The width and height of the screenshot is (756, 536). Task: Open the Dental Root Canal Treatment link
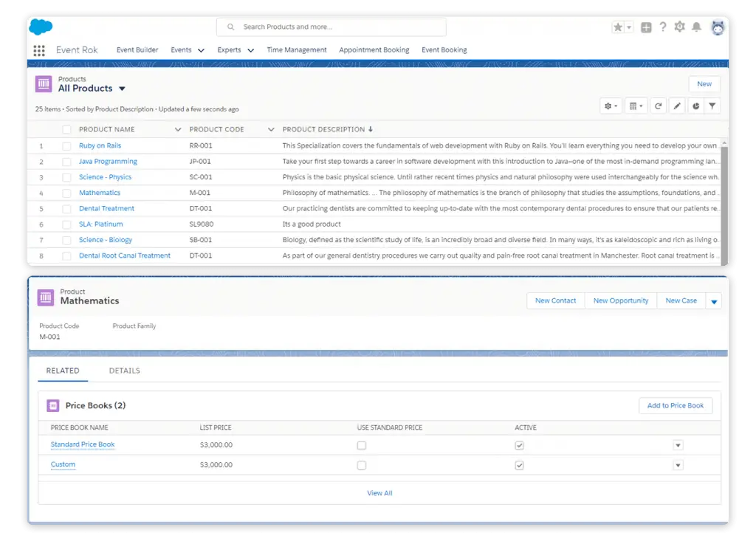tap(124, 255)
